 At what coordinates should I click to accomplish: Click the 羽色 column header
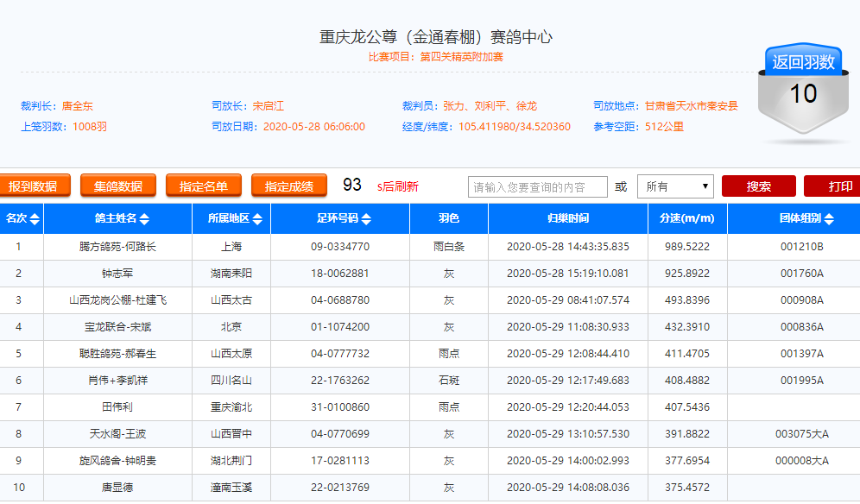(x=449, y=219)
